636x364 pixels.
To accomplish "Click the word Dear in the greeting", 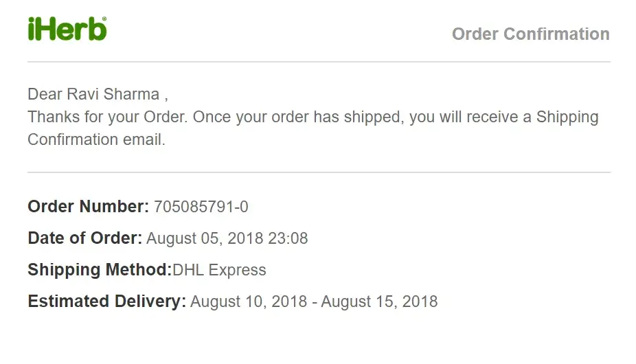I will [45, 94].
